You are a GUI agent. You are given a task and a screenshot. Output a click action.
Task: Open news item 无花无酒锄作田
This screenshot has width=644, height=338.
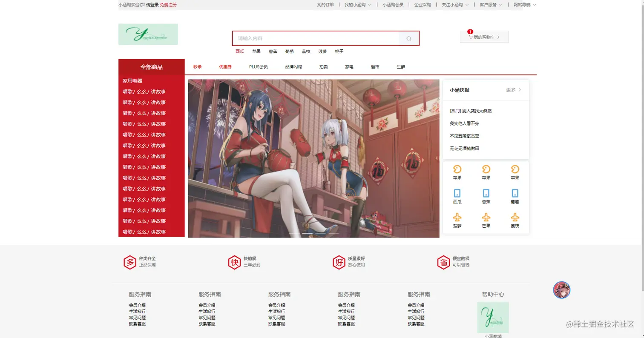tap(465, 149)
